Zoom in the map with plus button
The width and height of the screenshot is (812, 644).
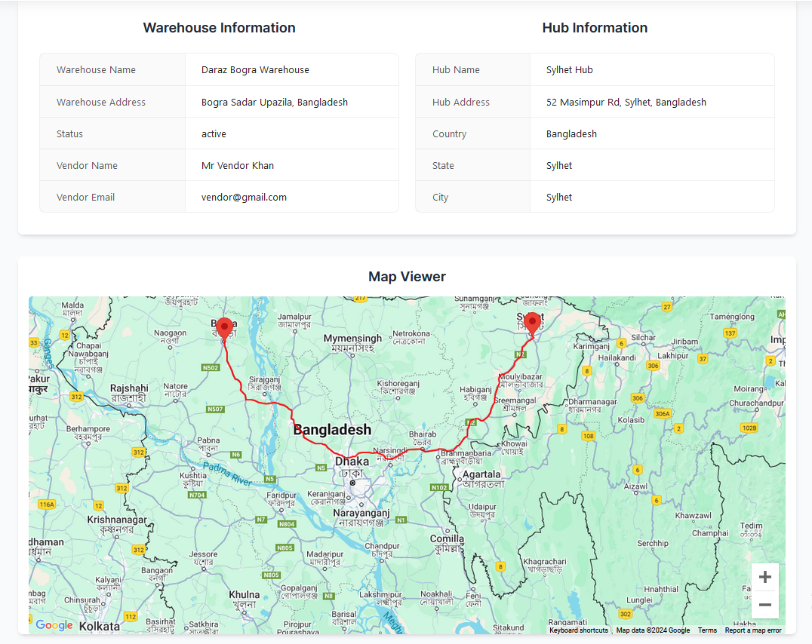coord(764,578)
